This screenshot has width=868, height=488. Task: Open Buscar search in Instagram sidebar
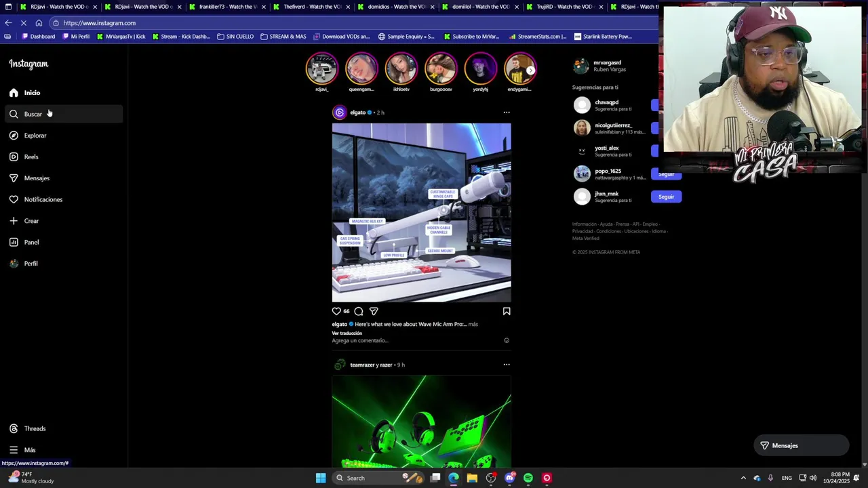pos(64,114)
